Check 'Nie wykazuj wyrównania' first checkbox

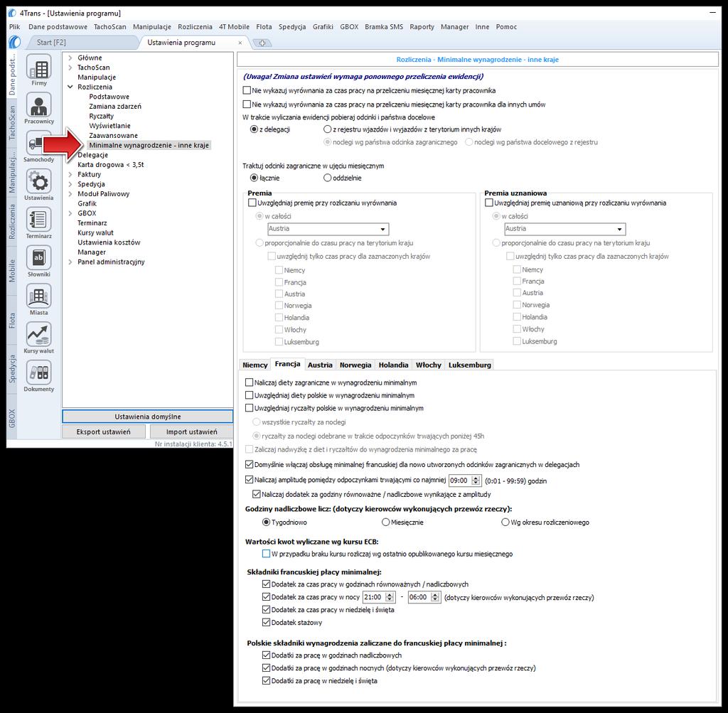[x=247, y=90]
